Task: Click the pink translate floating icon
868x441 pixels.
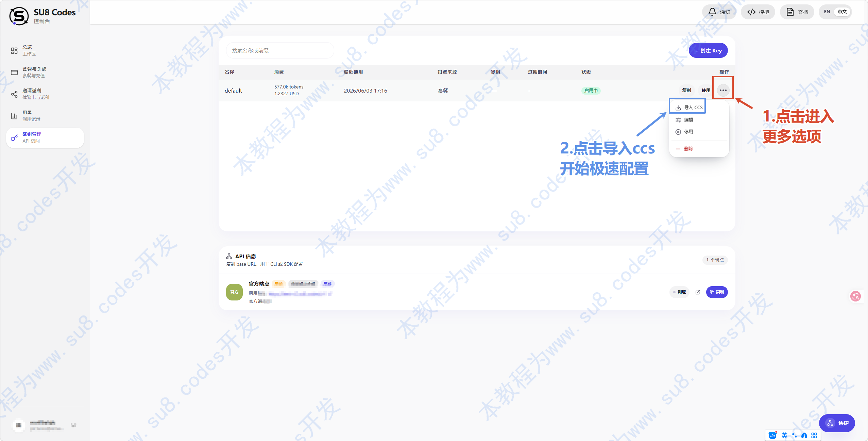Action: point(855,296)
